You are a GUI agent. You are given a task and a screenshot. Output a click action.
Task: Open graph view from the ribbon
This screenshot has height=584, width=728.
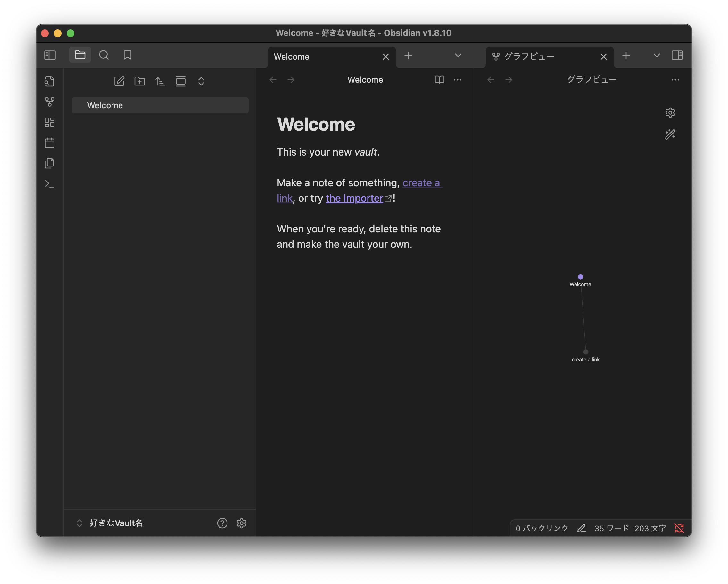pos(50,102)
